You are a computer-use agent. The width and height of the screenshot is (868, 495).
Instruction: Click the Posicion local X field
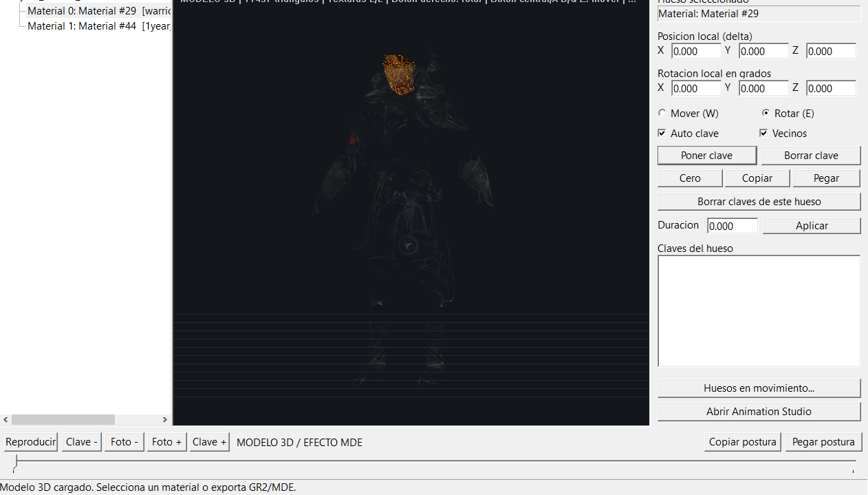tap(696, 51)
